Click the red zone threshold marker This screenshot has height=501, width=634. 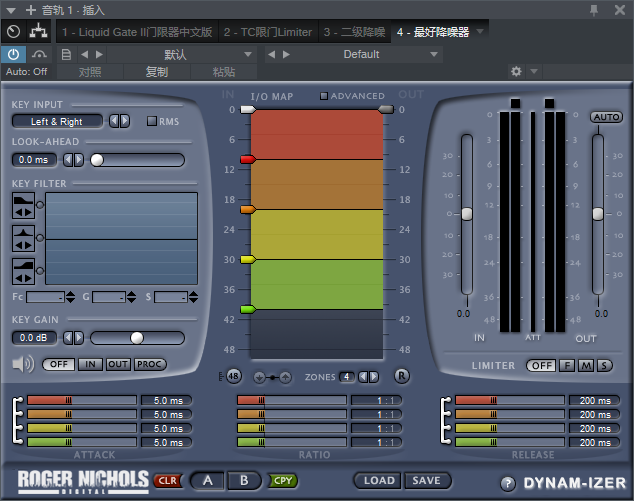[248, 159]
